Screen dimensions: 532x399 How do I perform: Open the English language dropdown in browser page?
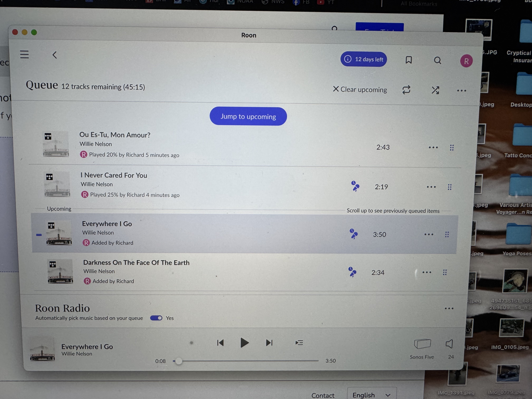[x=372, y=395]
